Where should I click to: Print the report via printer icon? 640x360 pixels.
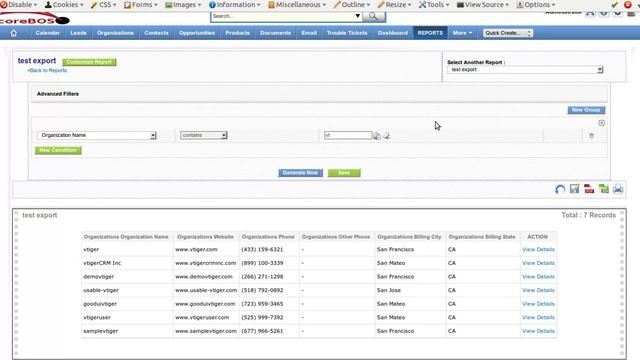click(x=618, y=189)
